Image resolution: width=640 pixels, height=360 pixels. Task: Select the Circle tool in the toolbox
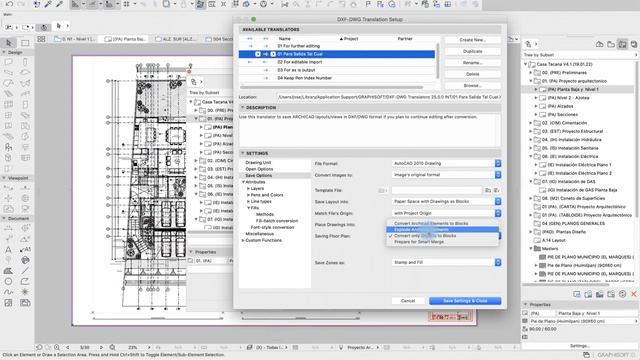[x=8, y=281]
